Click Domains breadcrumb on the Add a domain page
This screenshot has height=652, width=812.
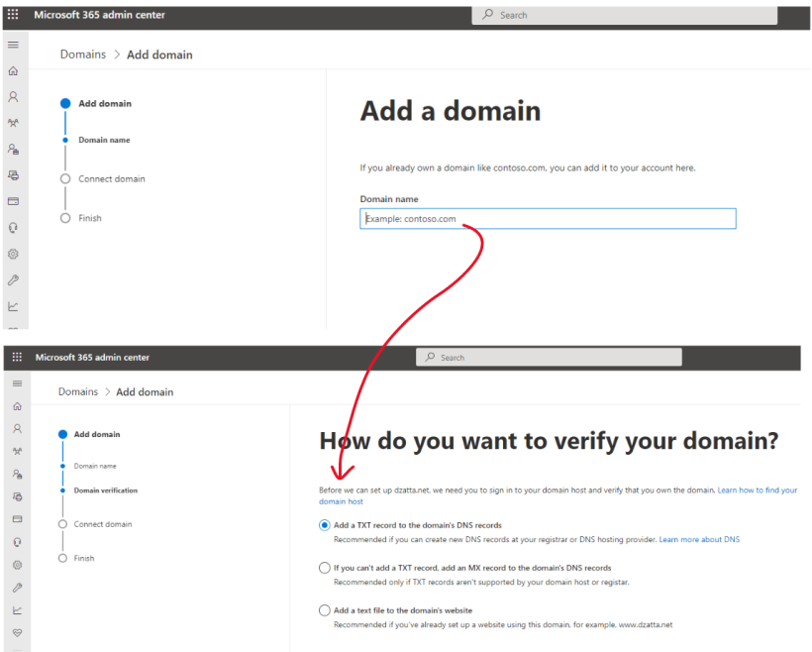(x=82, y=54)
